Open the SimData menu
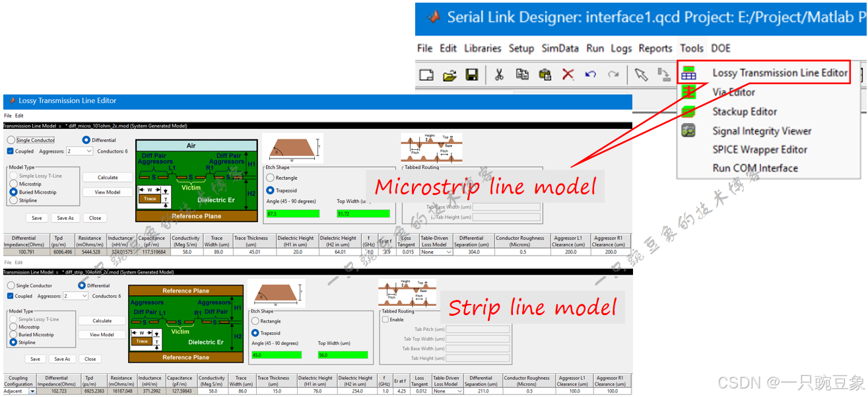 [x=560, y=48]
